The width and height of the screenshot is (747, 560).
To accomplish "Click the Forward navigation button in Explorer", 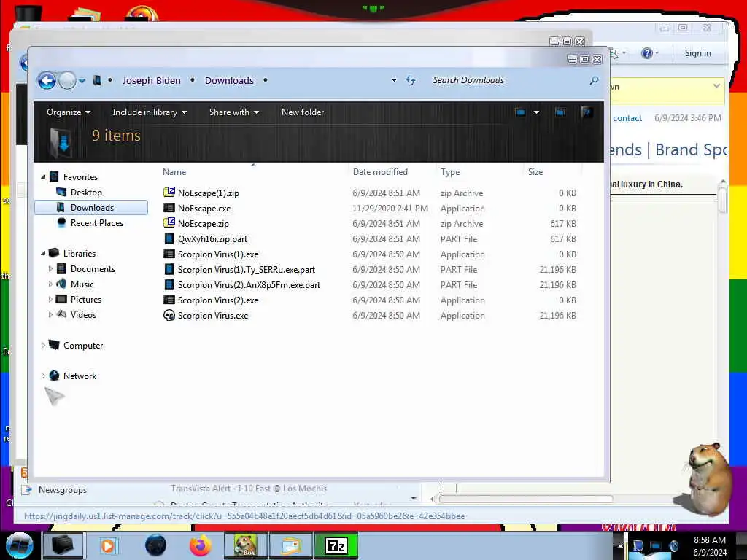I will (67, 80).
